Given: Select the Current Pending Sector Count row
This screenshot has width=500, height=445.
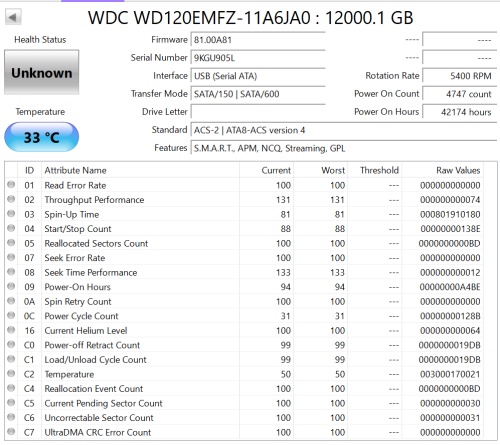Looking at the screenshot, I should click(244, 403).
